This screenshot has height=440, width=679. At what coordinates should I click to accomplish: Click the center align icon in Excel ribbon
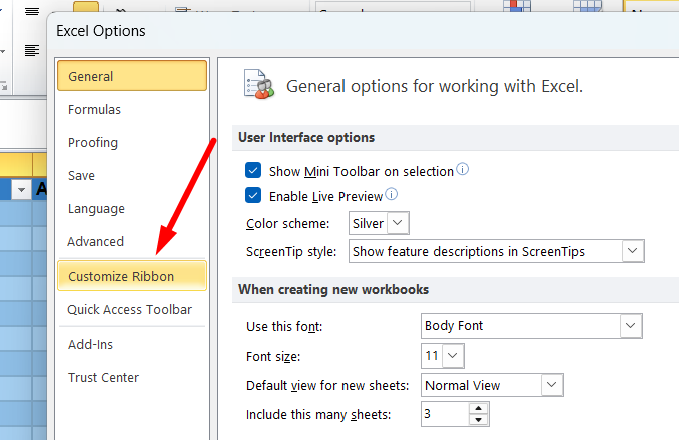coord(32,12)
